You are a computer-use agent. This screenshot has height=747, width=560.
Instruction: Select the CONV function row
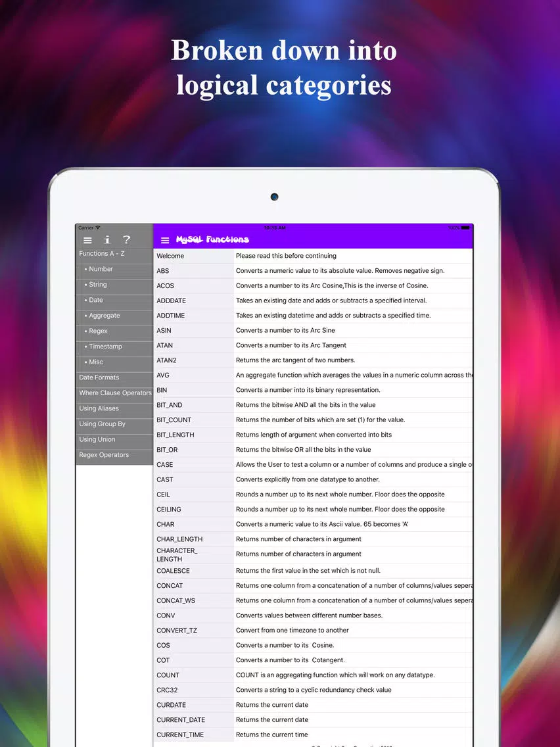click(313, 615)
